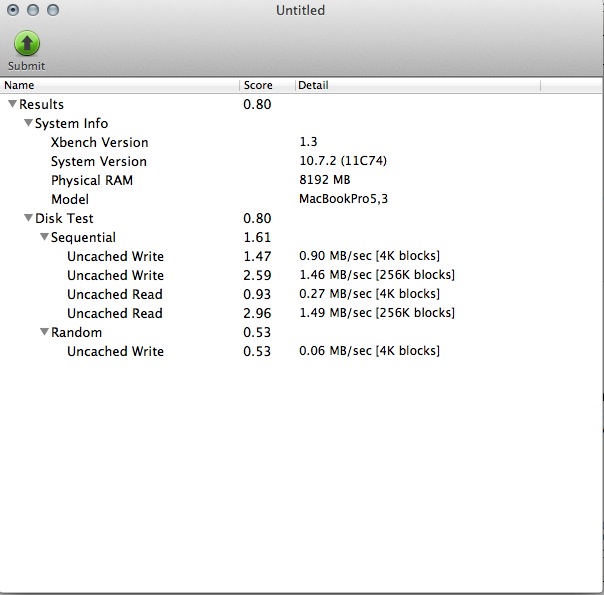Click the 0.27 MB/sec [4K blocks] detail
Screen dimensions: 604x595
coord(369,294)
